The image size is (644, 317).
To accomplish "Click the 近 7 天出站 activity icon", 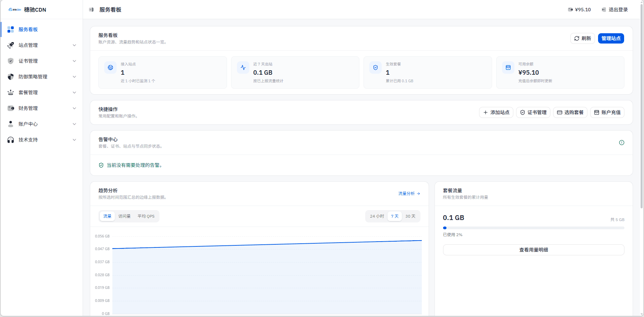I will [x=243, y=68].
